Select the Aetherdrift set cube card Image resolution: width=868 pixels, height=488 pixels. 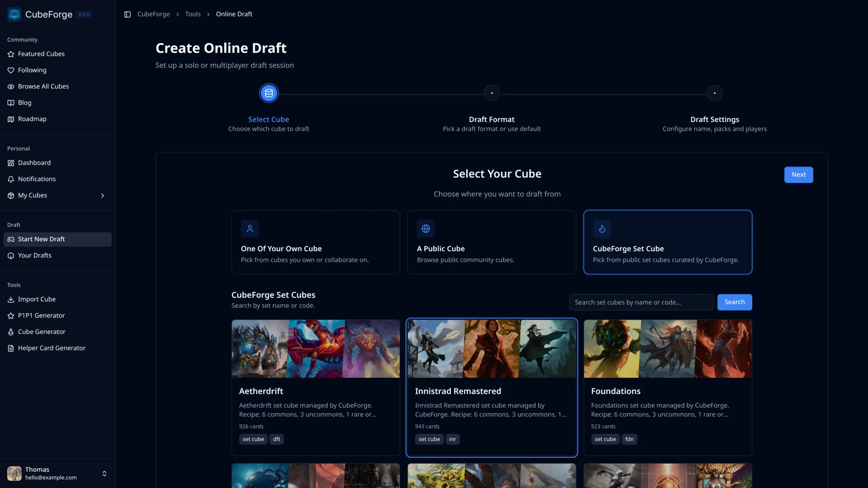[316, 388]
